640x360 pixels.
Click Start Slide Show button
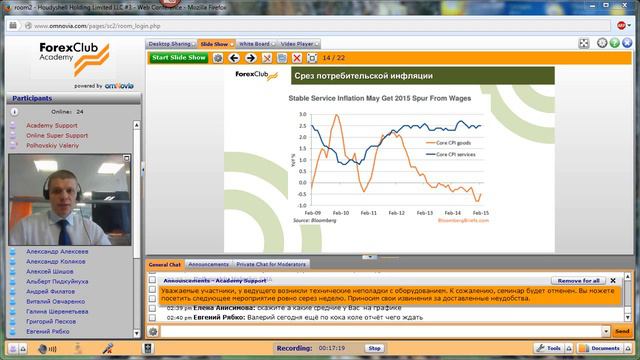(x=178, y=58)
